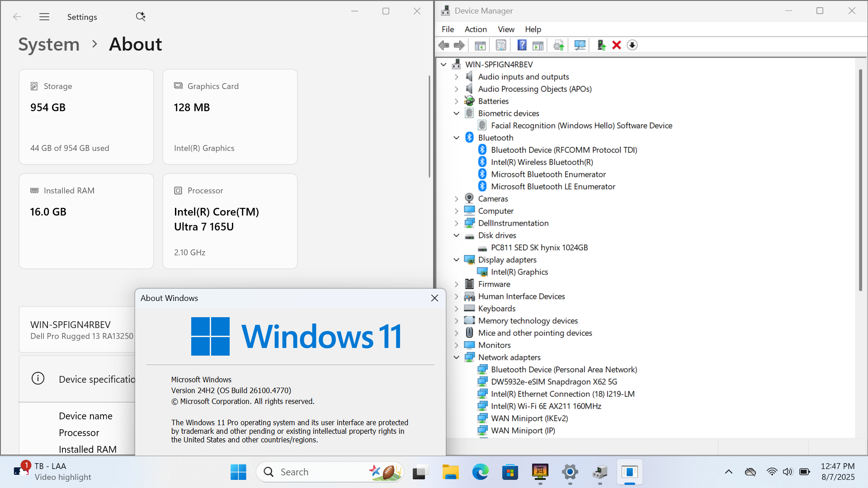
Task: Click the Installed RAM 16.0 GB card
Action: pyautogui.click(x=86, y=221)
